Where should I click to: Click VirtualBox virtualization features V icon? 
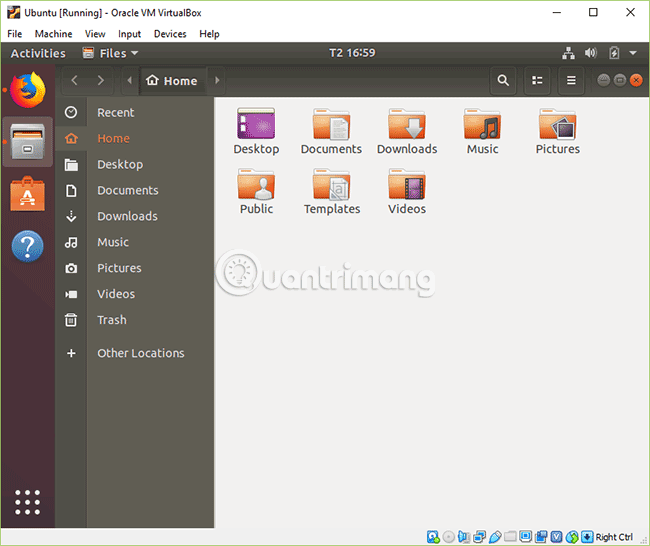[556, 537]
